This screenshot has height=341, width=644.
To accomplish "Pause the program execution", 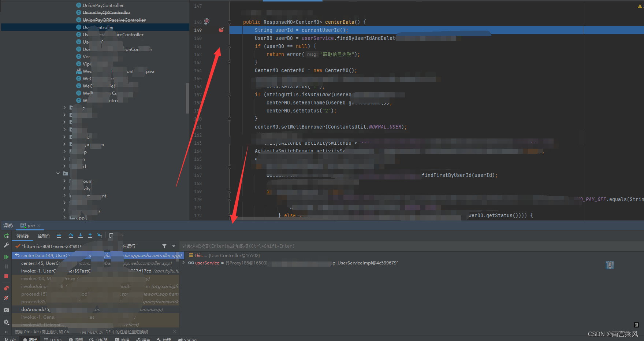I will click(6, 266).
